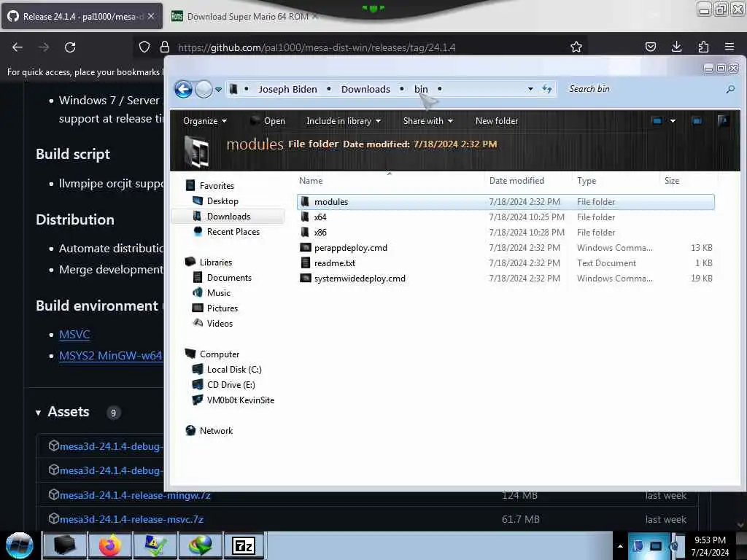Open Downloads in the navigation pane
The width and height of the screenshot is (747, 560).
click(228, 216)
